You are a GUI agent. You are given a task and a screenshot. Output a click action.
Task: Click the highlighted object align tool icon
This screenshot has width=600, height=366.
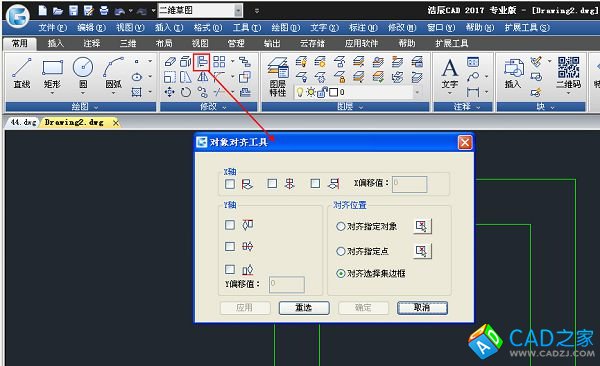[x=202, y=62]
